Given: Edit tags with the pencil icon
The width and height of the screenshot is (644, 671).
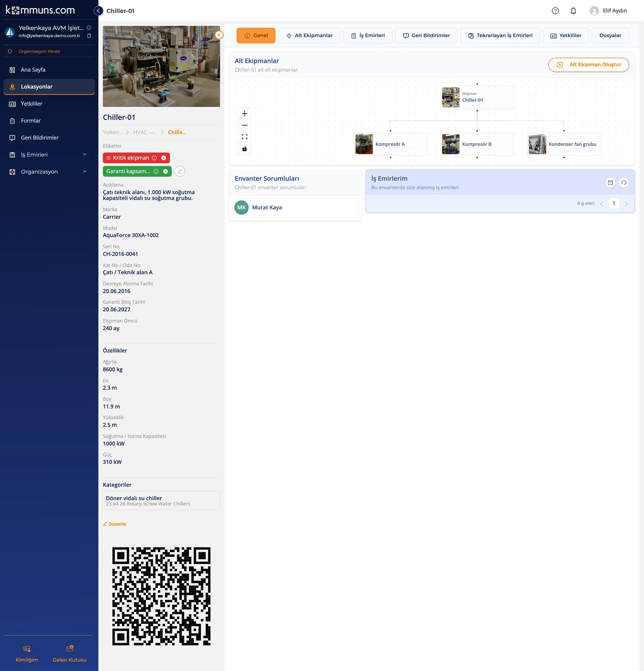Looking at the screenshot, I should (180, 172).
